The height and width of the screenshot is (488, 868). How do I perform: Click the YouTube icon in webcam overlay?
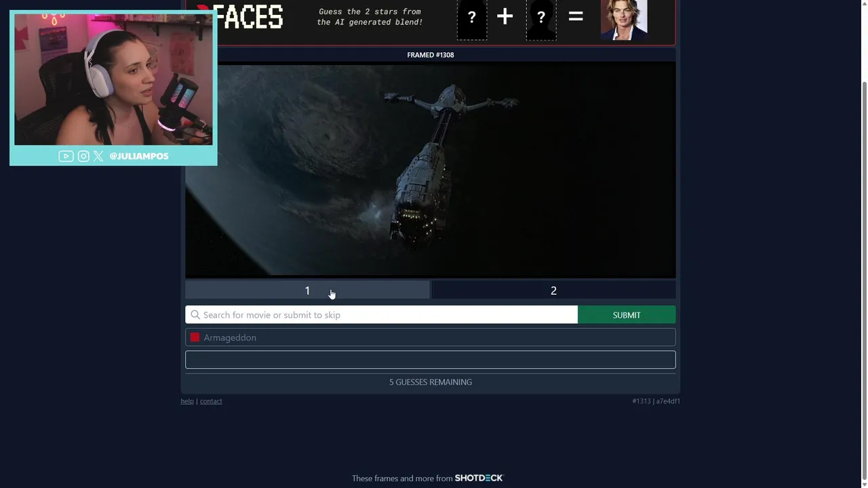tap(66, 156)
